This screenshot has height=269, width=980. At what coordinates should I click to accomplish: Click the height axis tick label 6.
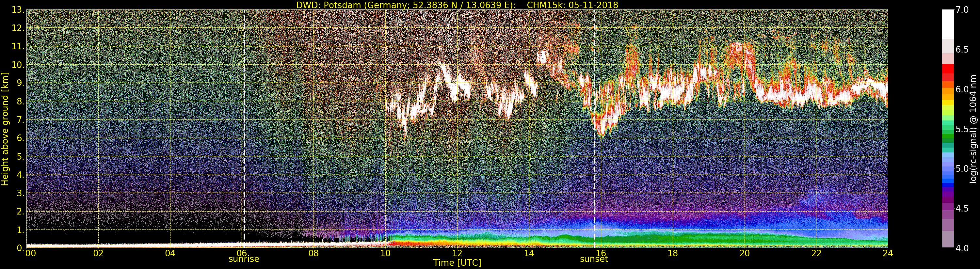[20, 138]
